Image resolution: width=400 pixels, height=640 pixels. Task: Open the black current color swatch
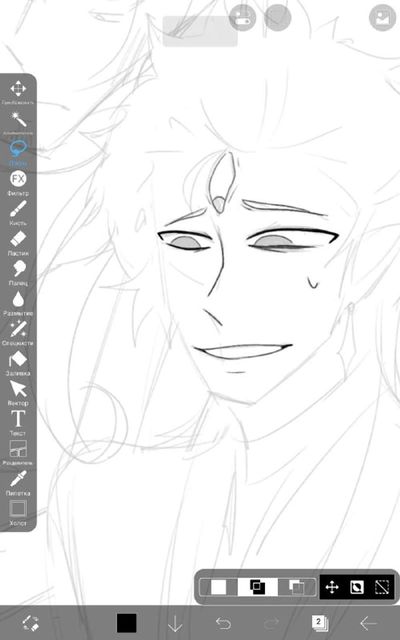tap(127, 623)
